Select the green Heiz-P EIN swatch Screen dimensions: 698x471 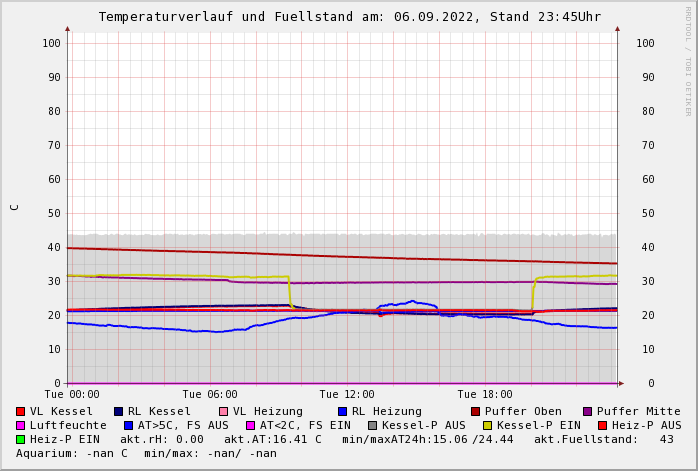coord(20,439)
